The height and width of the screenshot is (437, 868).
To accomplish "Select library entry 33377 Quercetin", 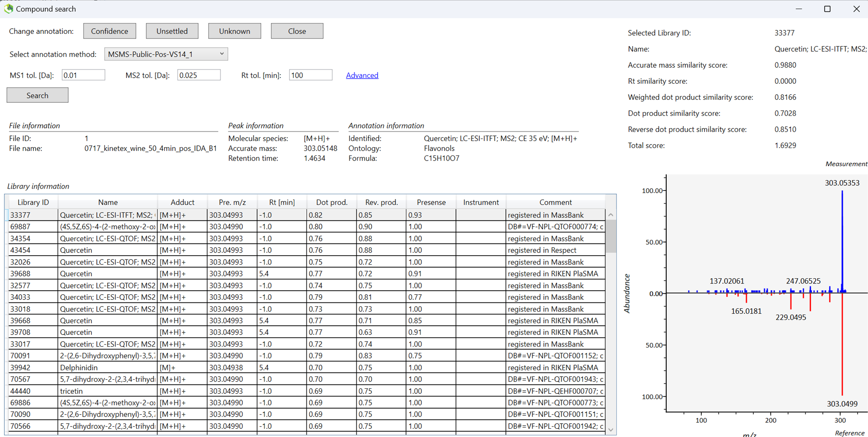I will (108, 214).
